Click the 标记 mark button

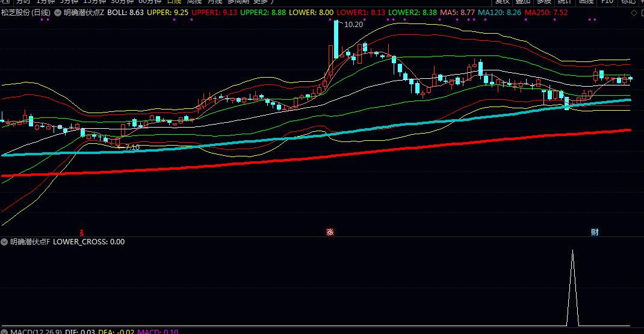(628, 2)
